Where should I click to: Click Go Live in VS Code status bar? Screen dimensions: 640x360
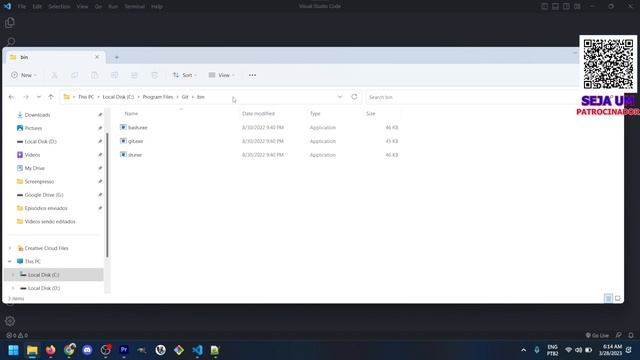pyautogui.click(x=597, y=336)
